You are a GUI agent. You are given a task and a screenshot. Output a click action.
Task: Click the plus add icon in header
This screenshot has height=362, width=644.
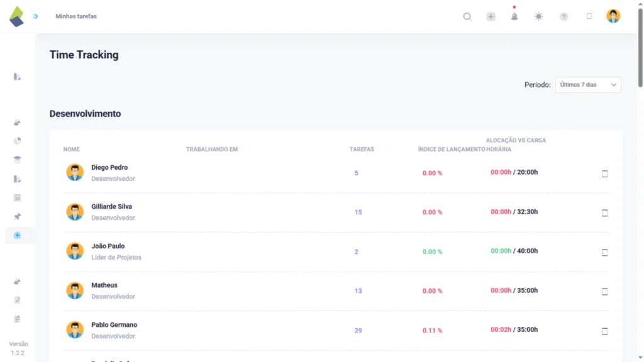pos(491,17)
